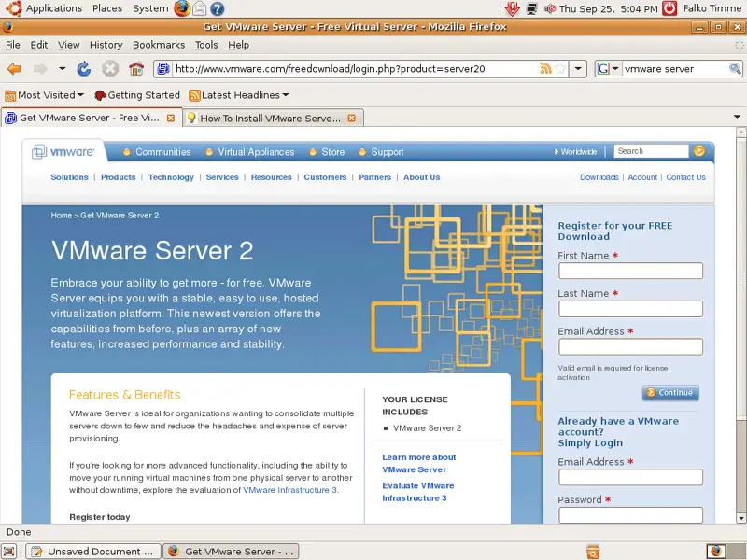
Task: Click the red update notifier icon in the tray
Action: click(x=513, y=8)
